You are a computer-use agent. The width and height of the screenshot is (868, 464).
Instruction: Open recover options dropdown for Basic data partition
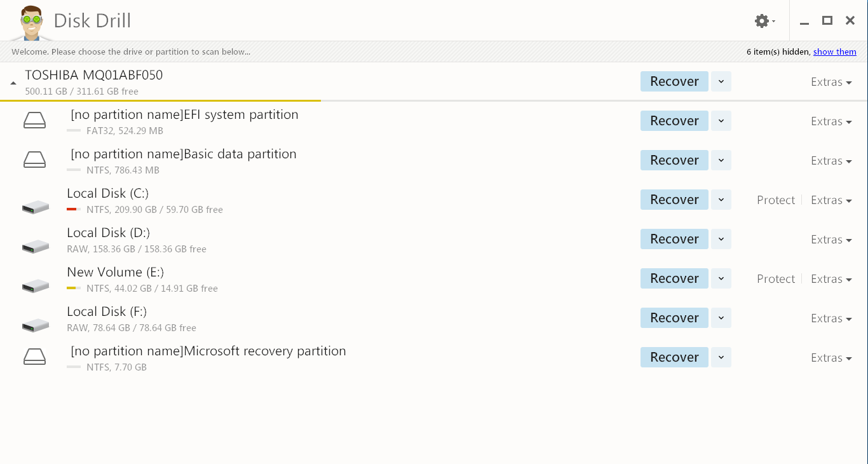(x=721, y=160)
